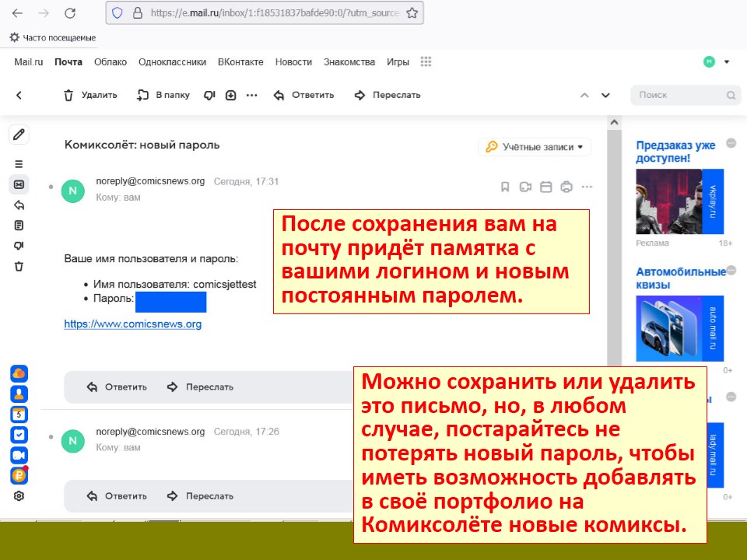The image size is (747, 560).
Task: Open the Drafts folder icon in sidebar
Action: point(19,226)
